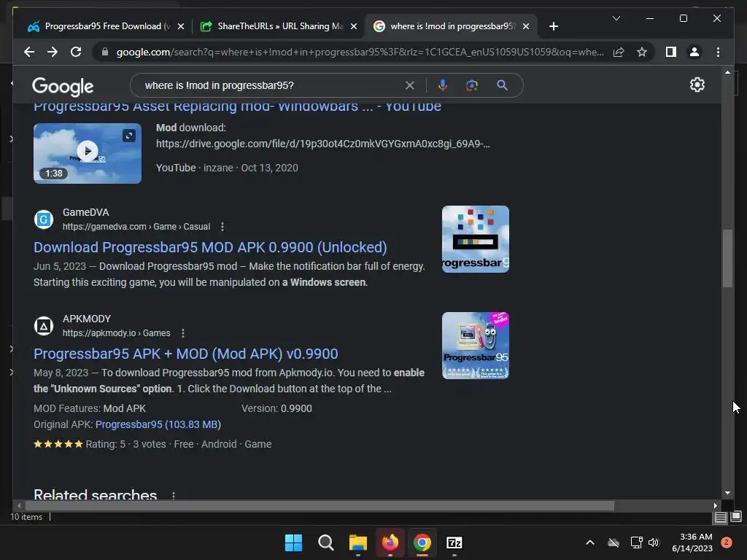The image size is (747, 560).
Task: Open Progressbar95 APK + MOD v0.9900 link
Action: [x=186, y=354]
